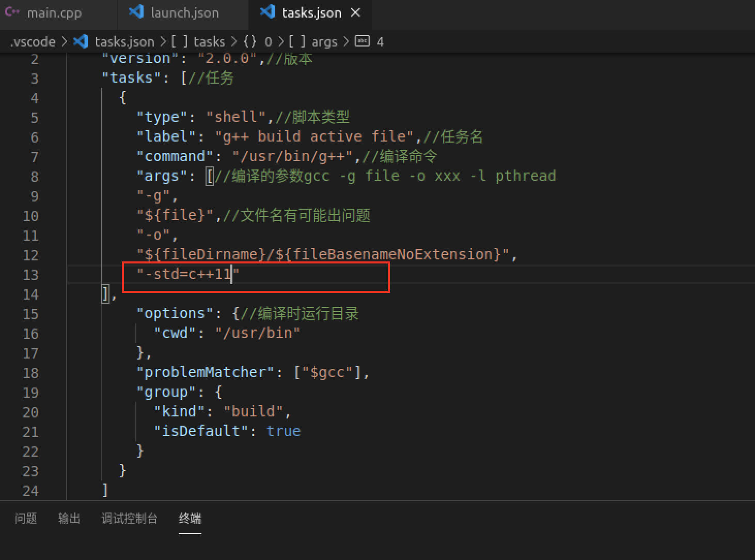Click the "/usr/bin/g++" command value

pos(292,156)
